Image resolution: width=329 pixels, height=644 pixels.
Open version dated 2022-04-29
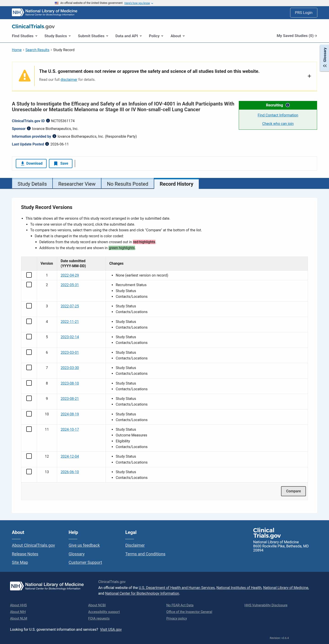coord(69,275)
